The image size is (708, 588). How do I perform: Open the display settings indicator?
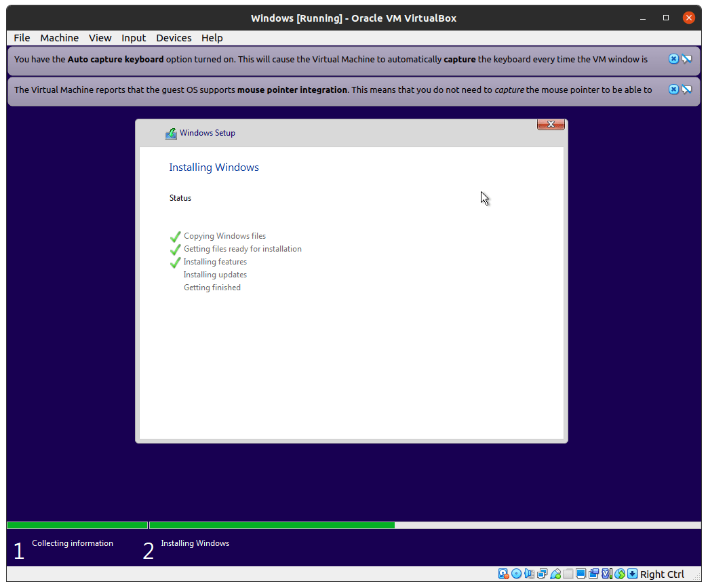581,574
